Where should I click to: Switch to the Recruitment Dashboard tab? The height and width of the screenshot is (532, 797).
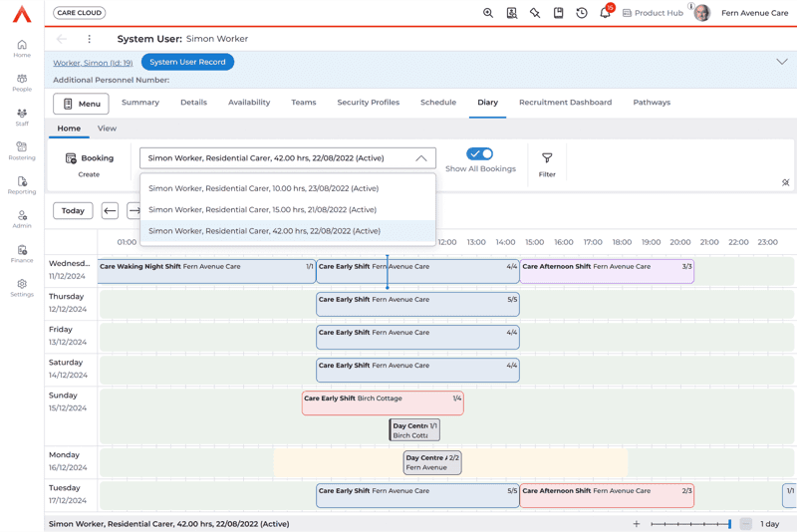565,103
